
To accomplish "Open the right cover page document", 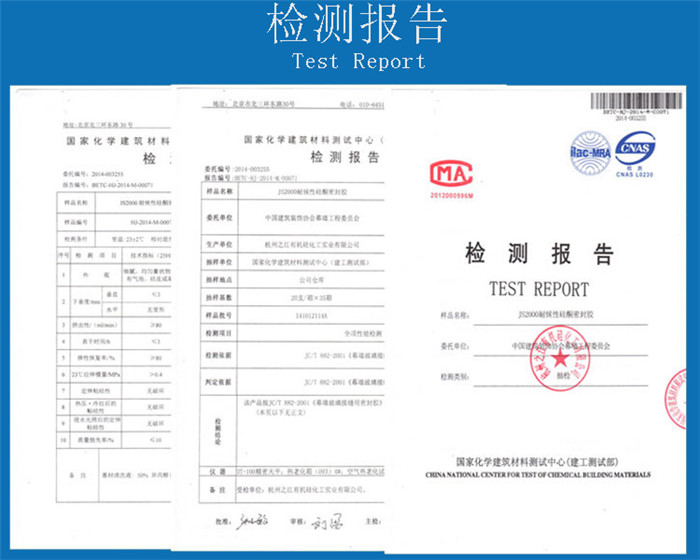I will pyautogui.click(x=540, y=300).
